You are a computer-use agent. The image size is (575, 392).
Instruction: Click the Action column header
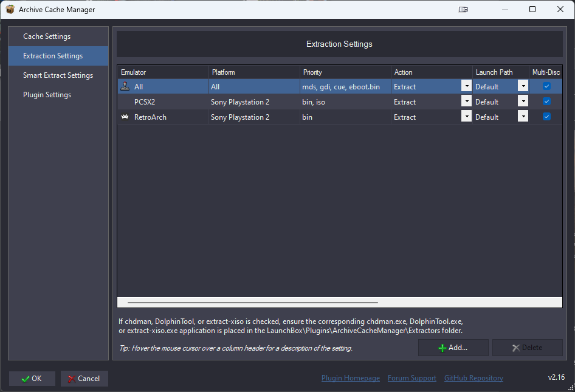[x=432, y=72]
